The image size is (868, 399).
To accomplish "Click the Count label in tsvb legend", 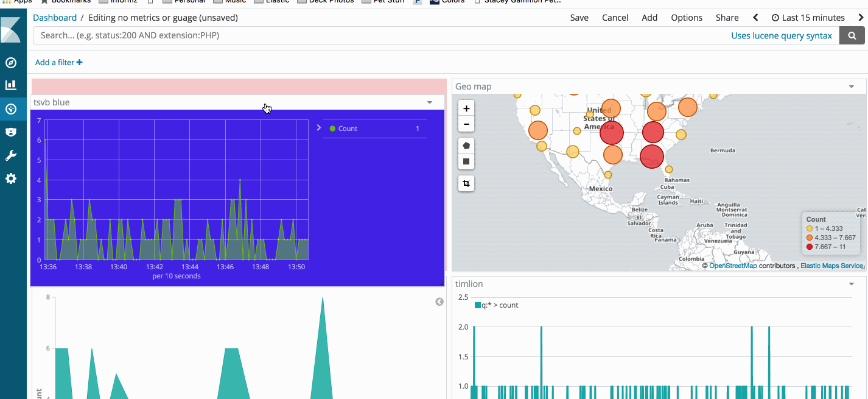I will pos(348,129).
